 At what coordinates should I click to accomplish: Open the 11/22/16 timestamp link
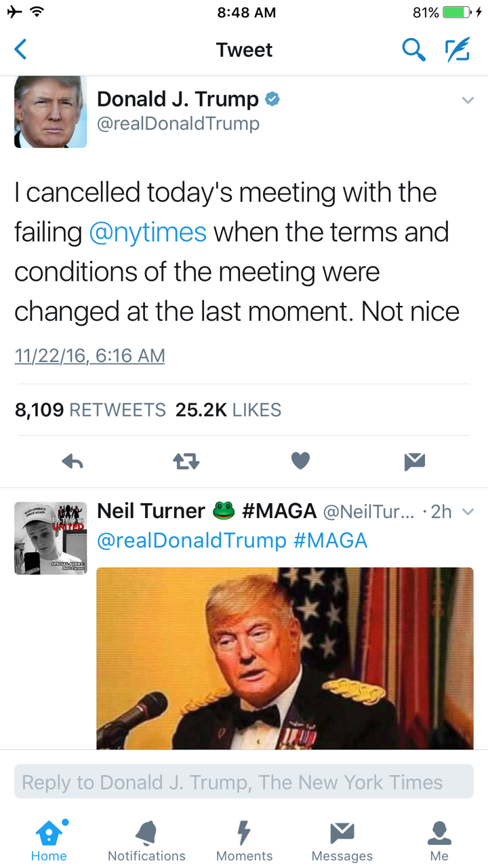pyautogui.click(x=89, y=355)
